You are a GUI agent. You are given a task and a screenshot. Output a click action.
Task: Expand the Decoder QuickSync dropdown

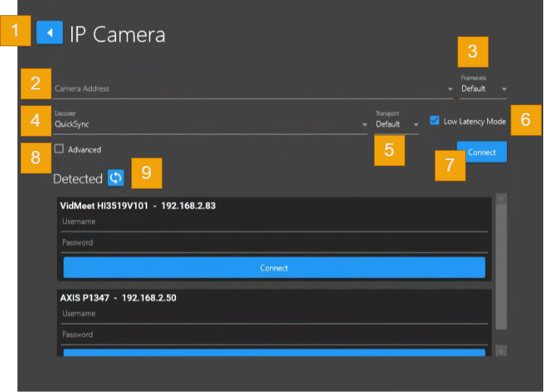pos(364,124)
